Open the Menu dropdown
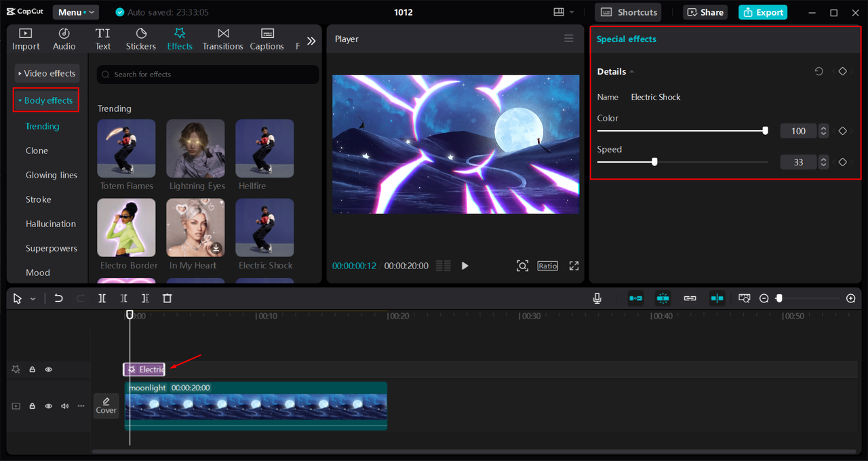868x461 pixels. point(76,12)
